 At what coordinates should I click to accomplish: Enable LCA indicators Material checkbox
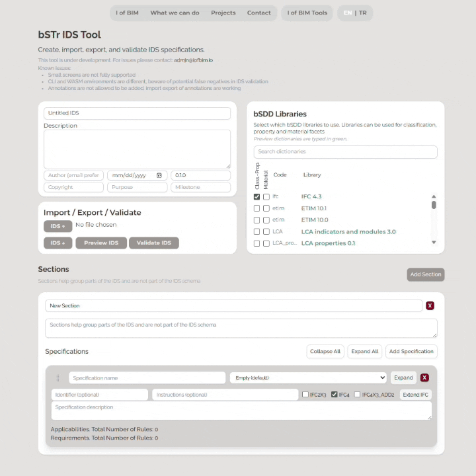click(266, 231)
